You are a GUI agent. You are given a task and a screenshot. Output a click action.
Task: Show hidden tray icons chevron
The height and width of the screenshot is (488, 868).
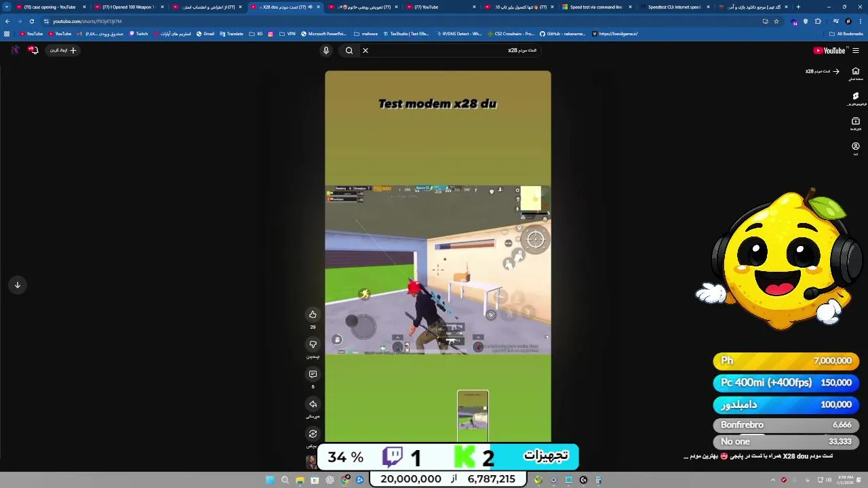point(772,480)
